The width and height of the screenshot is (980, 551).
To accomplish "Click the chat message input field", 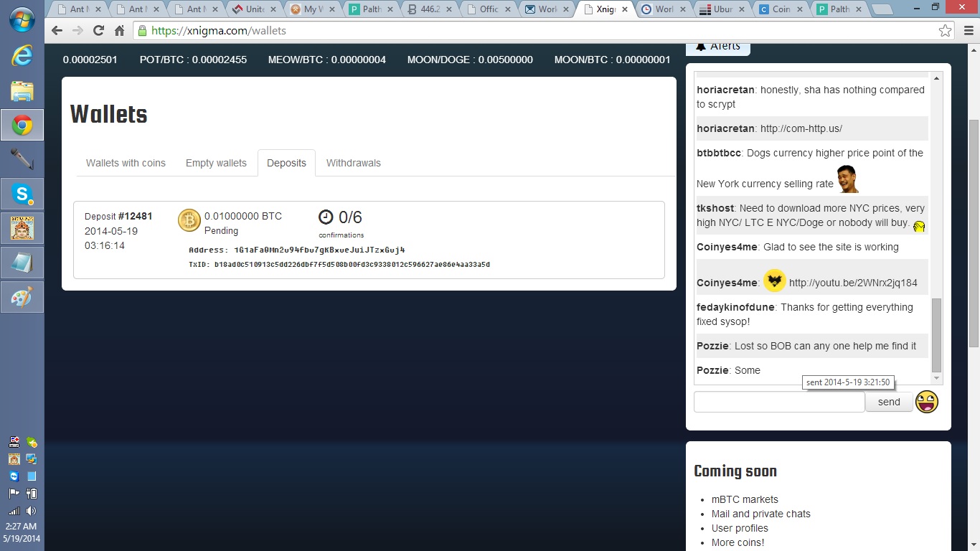I will tap(778, 402).
